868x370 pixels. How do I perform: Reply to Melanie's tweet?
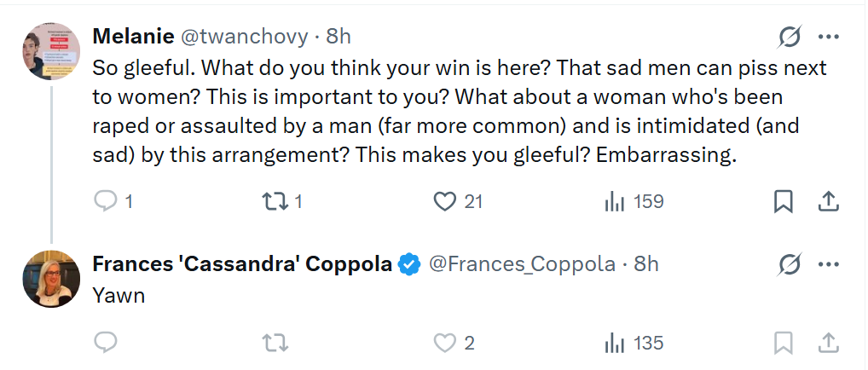point(104,201)
